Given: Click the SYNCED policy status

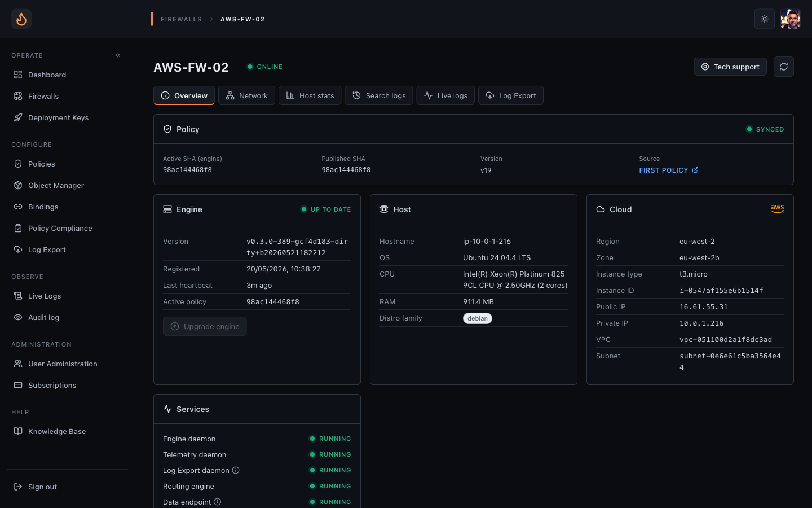Looking at the screenshot, I should 765,129.
